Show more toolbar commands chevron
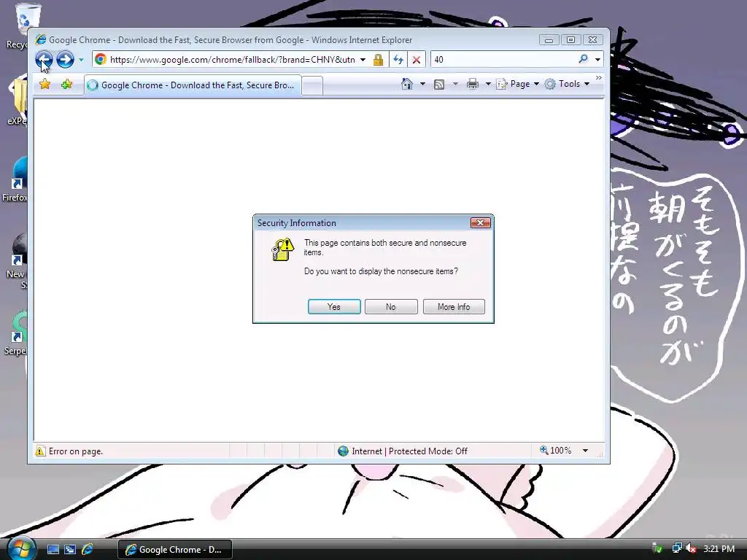The width and height of the screenshot is (747, 560). pyautogui.click(x=599, y=77)
